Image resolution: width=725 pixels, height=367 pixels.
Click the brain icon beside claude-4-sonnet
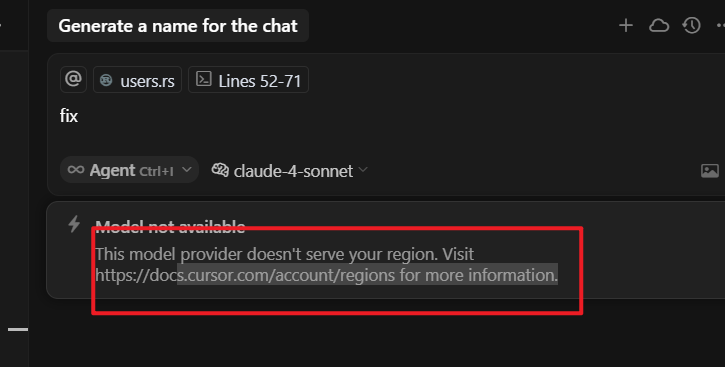pyautogui.click(x=220, y=170)
